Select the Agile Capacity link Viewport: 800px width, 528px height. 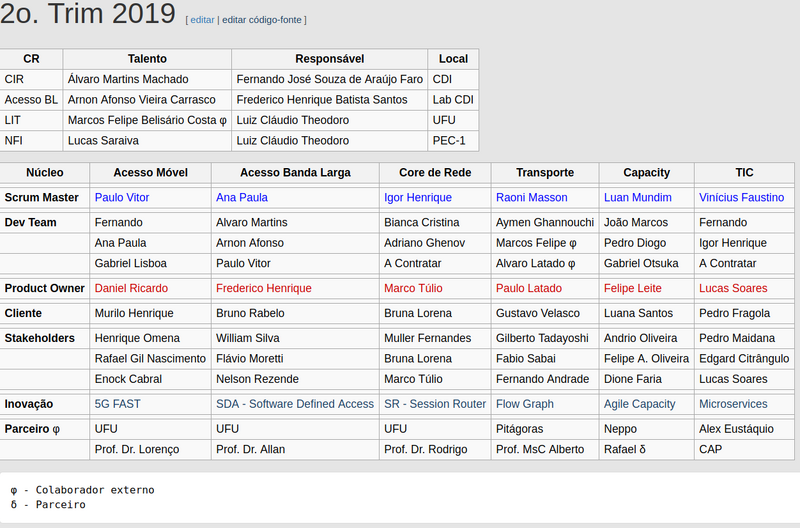coord(640,404)
